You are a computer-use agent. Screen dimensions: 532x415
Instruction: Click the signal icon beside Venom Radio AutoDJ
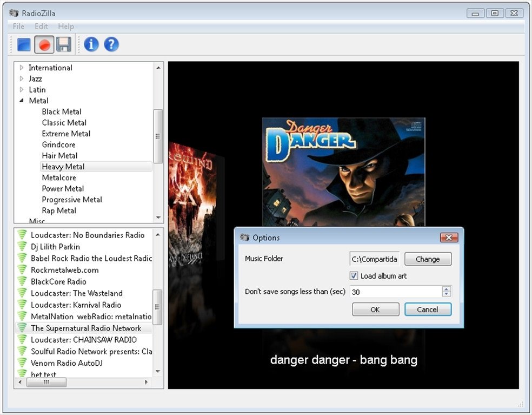click(22, 363)
